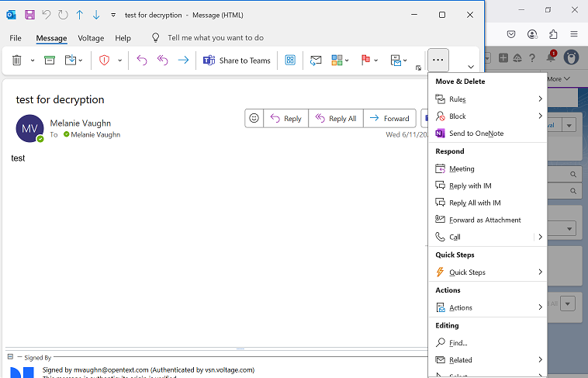Click the Tell me what you want to do box

click(x=216, y=37)
